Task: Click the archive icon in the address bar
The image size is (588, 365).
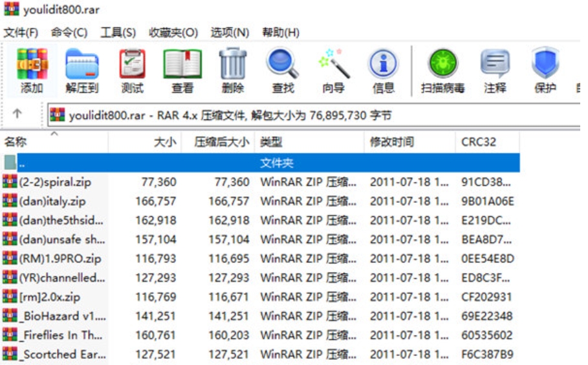Action: tap(58, 114)
